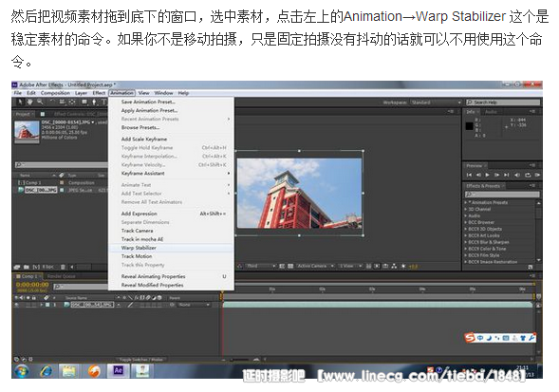Choose Warp Stabilizer from Animation menu
The height and width of the screenshot is (392, 559).
[x=171, y=248]
